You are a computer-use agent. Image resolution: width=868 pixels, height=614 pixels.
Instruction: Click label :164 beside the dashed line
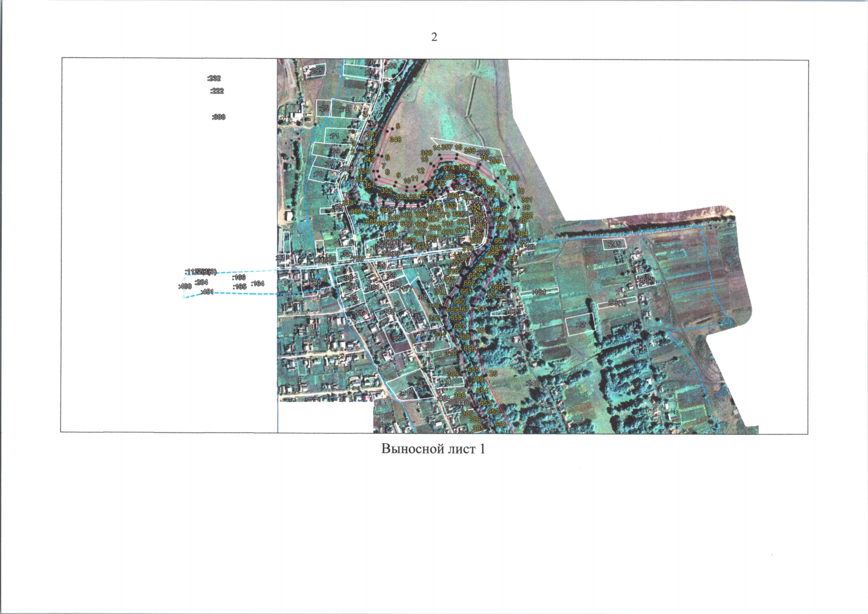pyautogui.click(x=257, y=283)
